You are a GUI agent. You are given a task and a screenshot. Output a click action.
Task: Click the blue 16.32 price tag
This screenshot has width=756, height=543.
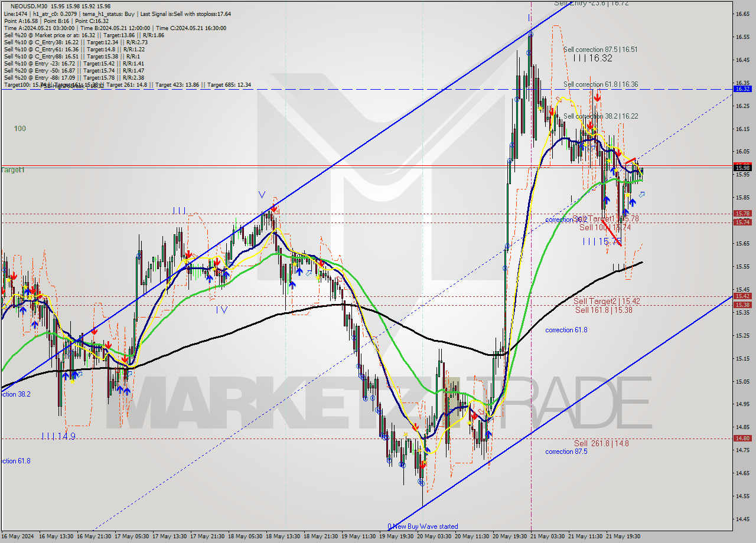(x=742, y=89)
